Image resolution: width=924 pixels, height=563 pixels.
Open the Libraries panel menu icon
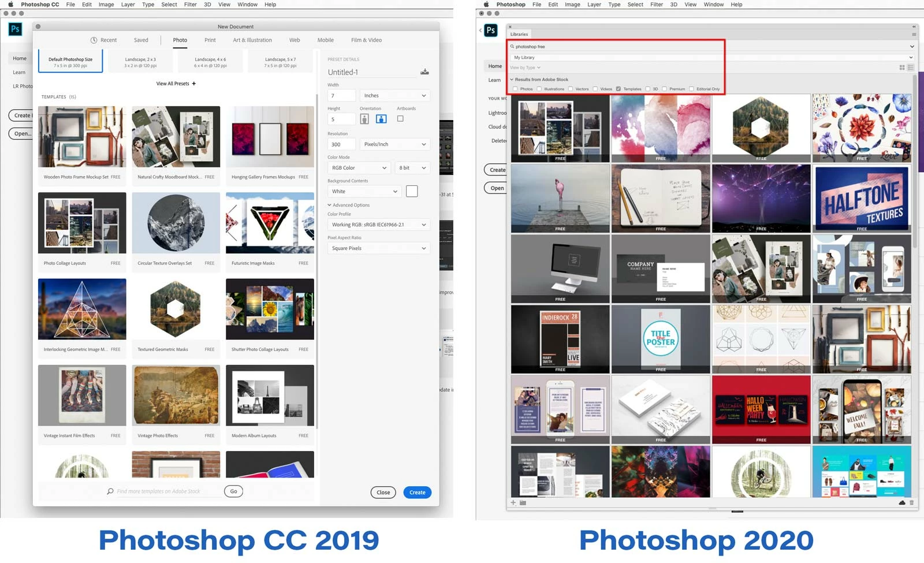click(x=914, y=34)
